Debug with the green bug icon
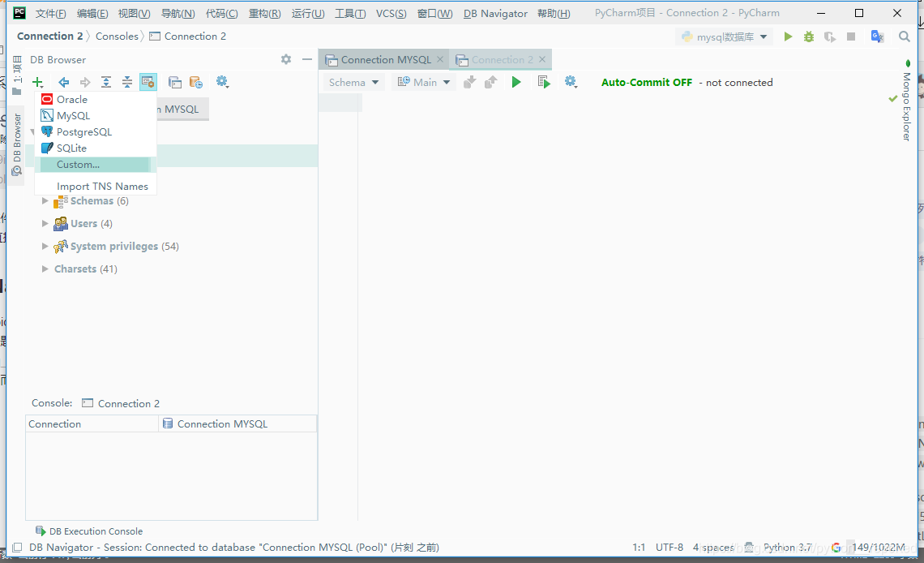Image resolution: width=924 pixels, height=563 pixels. pos(809,37)
